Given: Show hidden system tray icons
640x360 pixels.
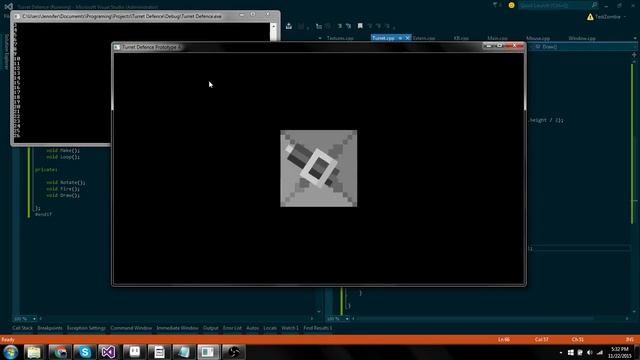Looking at the screenshot, I should (561, 353).
